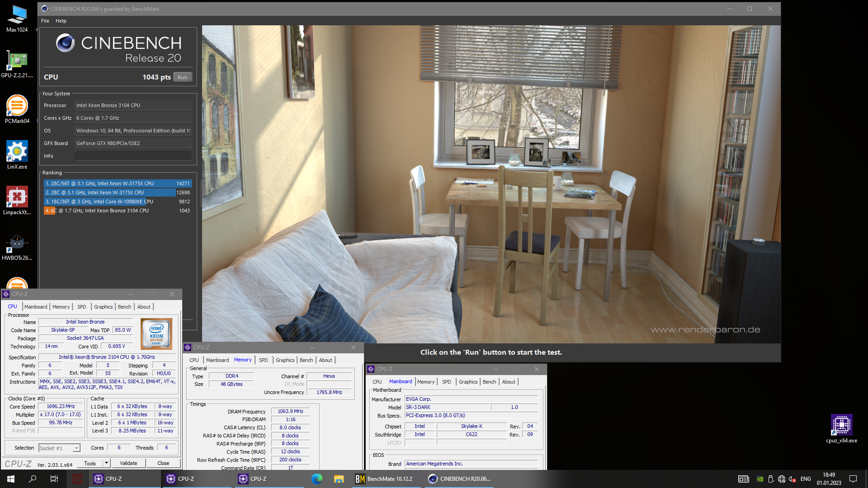Click the DRAM Frequency value 1063.9 MHz
The height and width of the screenshot is (488, 868).
290,411
